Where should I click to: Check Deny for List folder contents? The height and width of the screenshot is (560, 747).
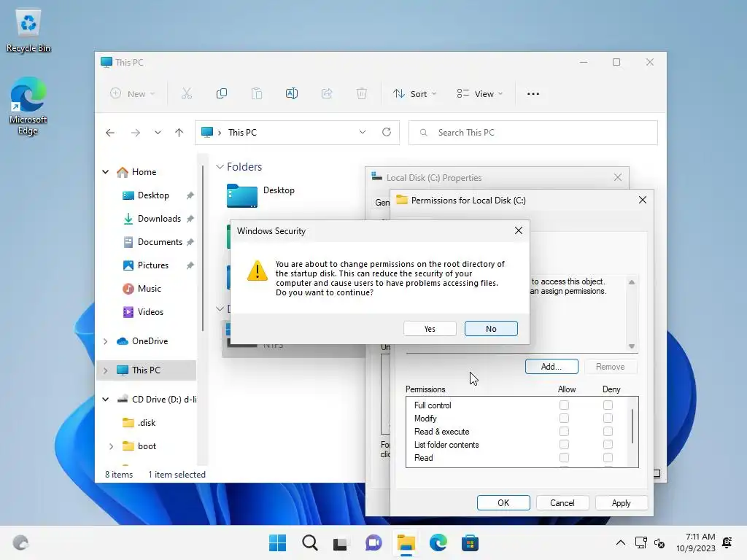tap(608, 444)
